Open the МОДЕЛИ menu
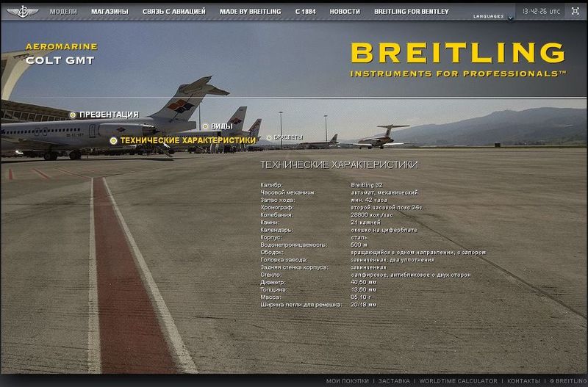 pos(63,12)
